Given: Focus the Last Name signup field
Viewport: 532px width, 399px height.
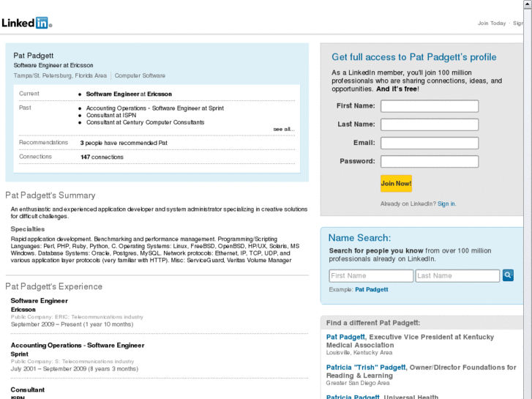Looking at the screenshot, I should pyautogui.click(x=430, y=124).
